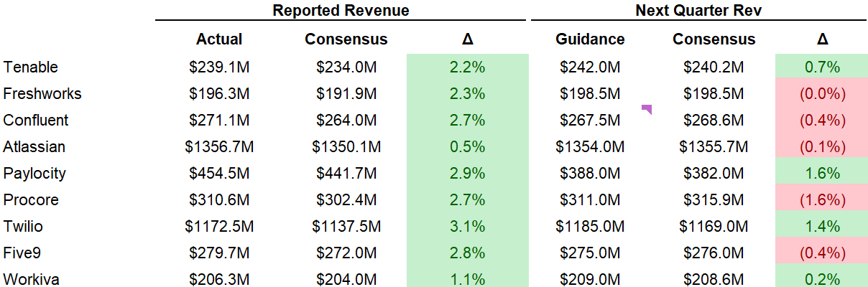Click Twilio guidance $1185.0M
This screenshot has height=287, width=868.
click(x=590, y=227)
